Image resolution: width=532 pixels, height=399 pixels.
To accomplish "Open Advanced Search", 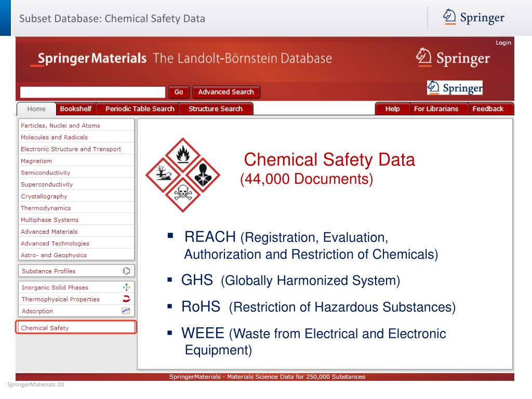I will click(226, 92).
